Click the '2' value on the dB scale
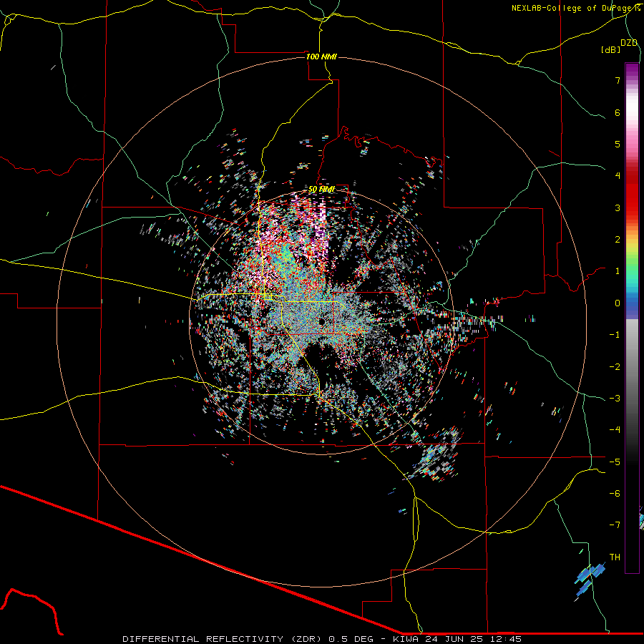The image size is (644, 644). tap(618, 240)
